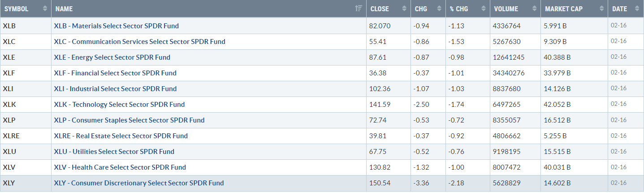Click the MARKET CAP header label
This screenshot has width=644, height=193.
[x=564, y=9]
